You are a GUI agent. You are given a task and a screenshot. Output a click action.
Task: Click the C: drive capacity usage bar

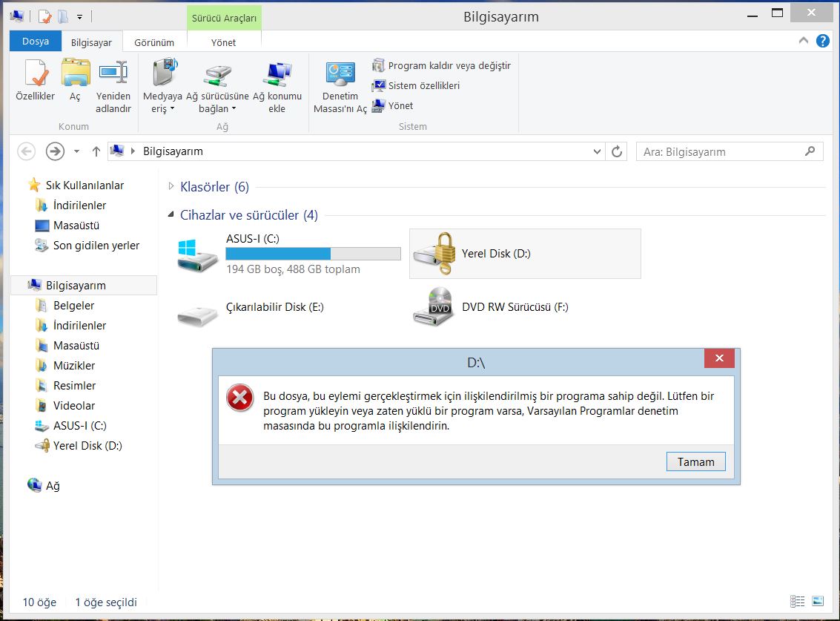click(314, 254)
